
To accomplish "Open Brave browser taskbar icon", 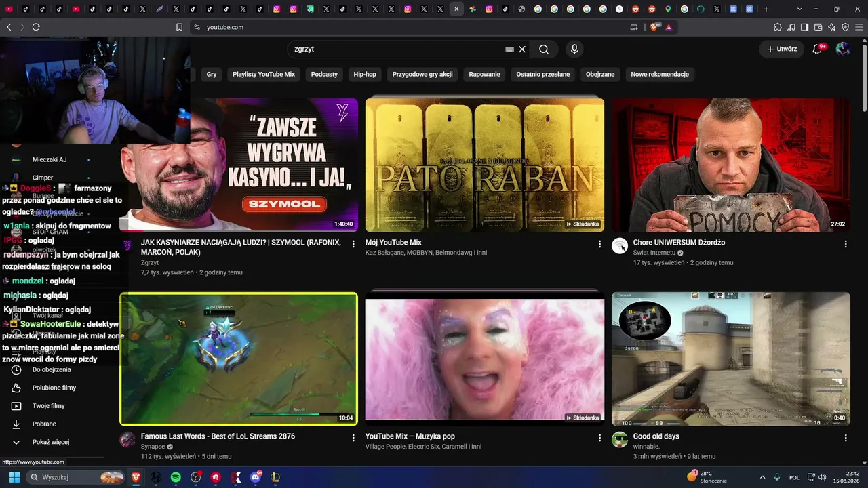I will (135, 477).
